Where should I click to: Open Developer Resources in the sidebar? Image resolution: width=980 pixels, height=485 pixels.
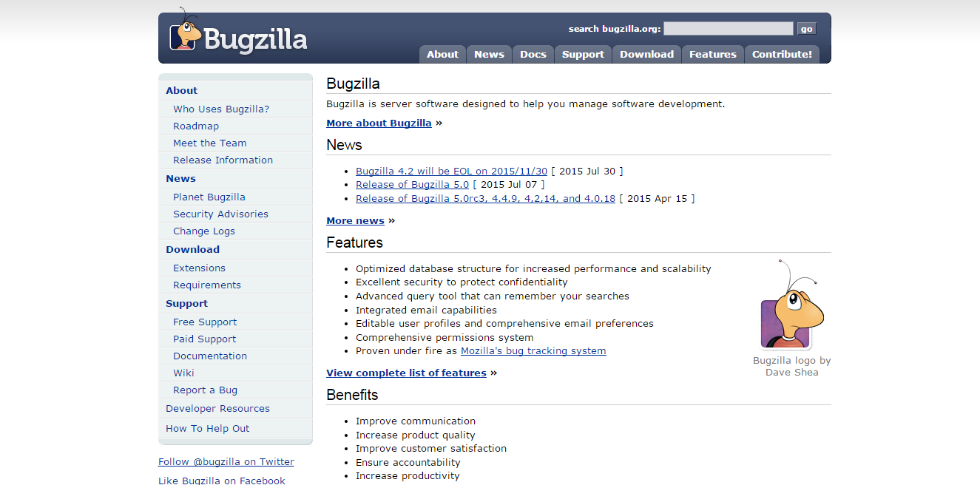217,408
